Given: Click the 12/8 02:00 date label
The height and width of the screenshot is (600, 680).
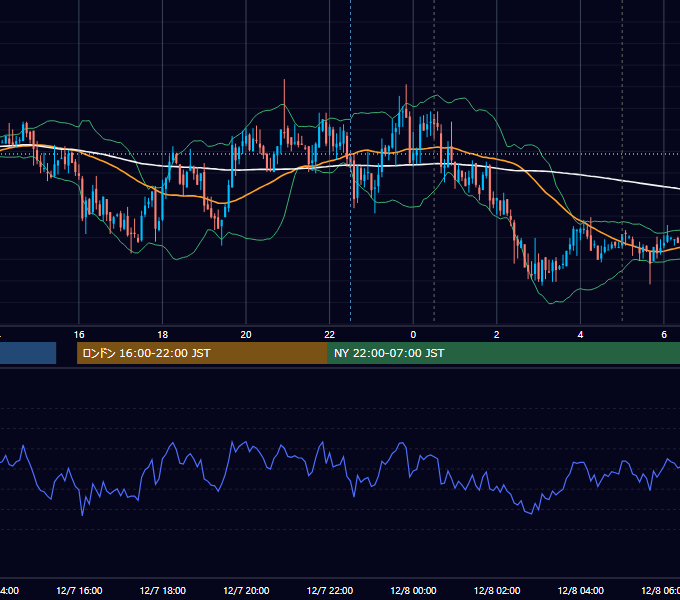Looking at the screenshot, I should pyautogui.click(x=497, y=591).
